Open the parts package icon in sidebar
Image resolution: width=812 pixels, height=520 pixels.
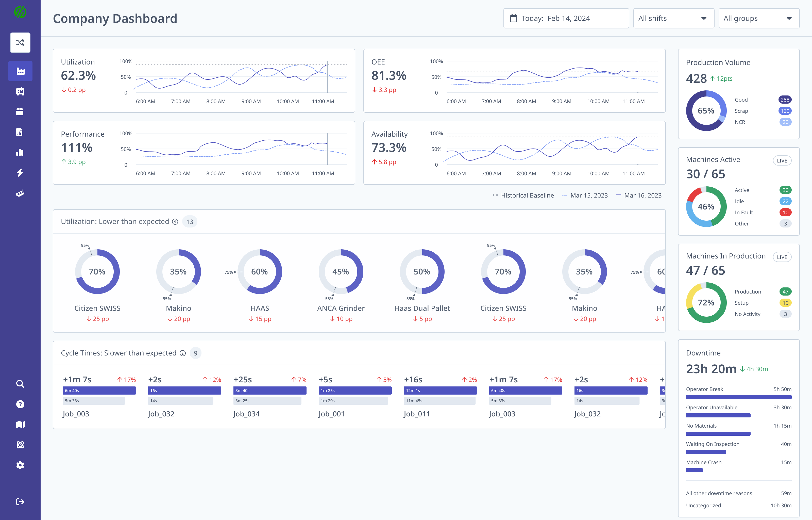(x=20, y=112)
